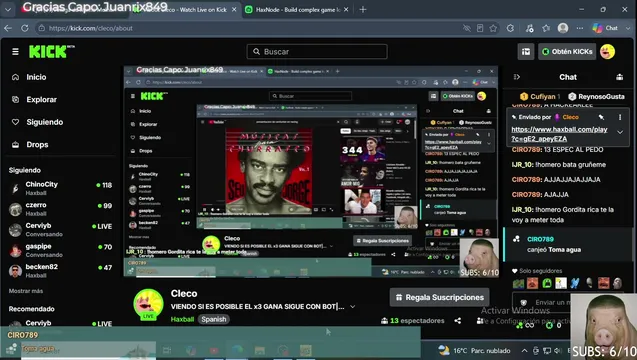Open the 16°C Parc. nublado weather widget
This screenshot has height=360, width=637.
pos(474,350)
